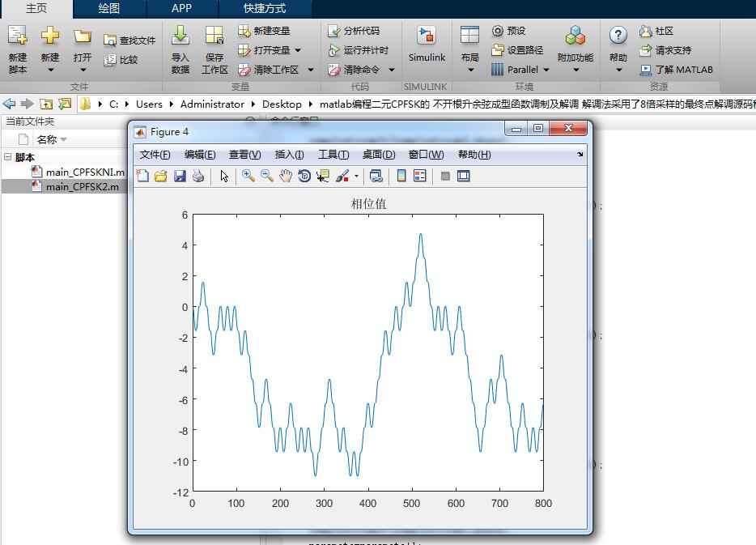Expand Clear Commands (清除命令) dropdown
The width and height of the screenshot is (756, 545).
pyautogui.click(x=392, y=70)
